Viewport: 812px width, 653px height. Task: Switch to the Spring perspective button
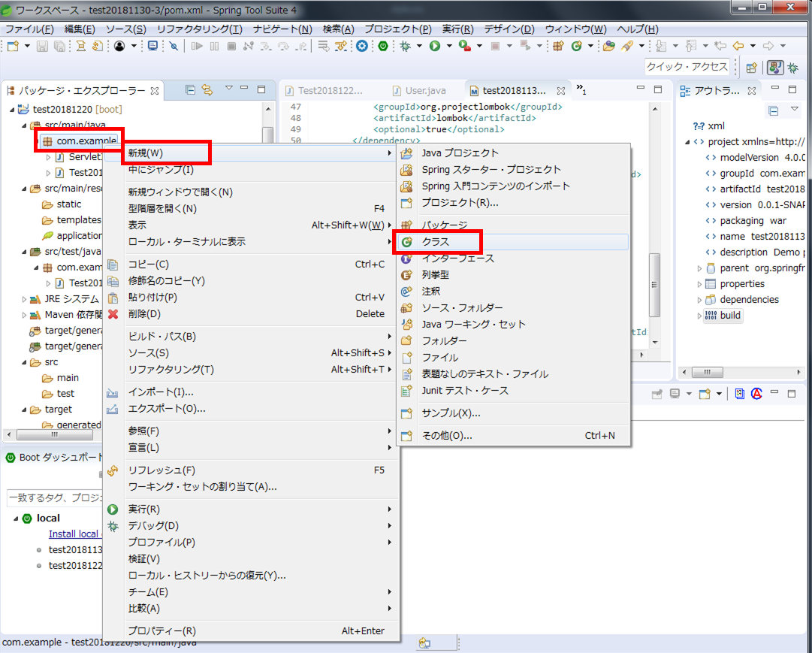[774, 68]
